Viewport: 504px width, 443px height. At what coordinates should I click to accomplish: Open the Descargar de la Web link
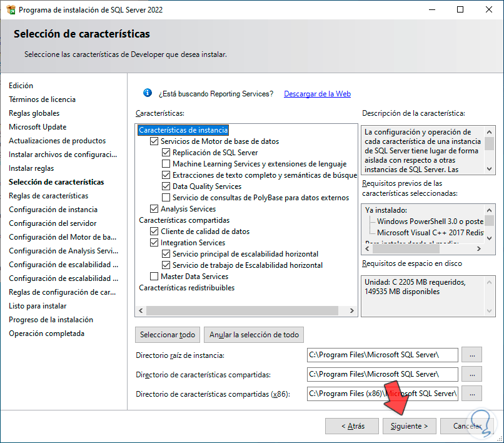coord(317,94)
